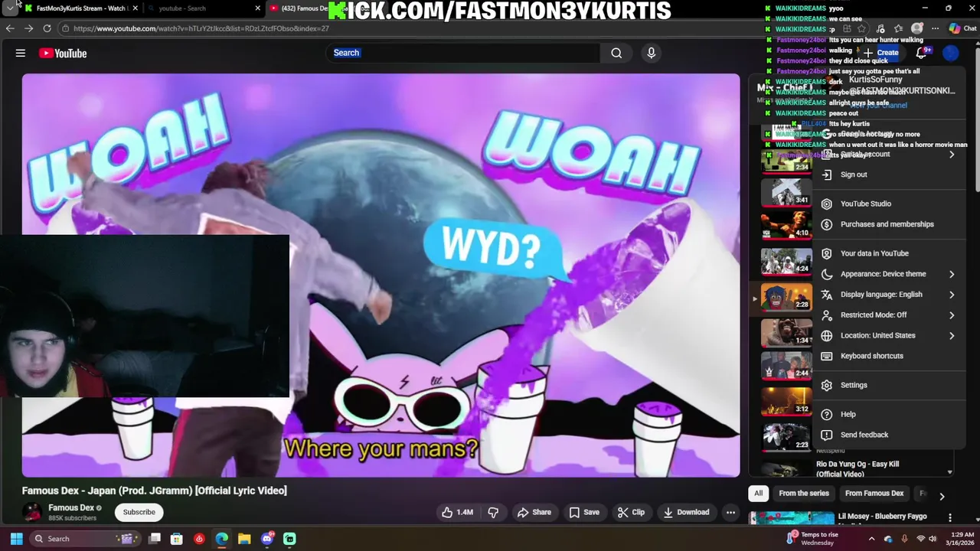Screen dimensions: 980x551
Task: Show hidden tray icons with the chevron
Action: tap(871, 539)
